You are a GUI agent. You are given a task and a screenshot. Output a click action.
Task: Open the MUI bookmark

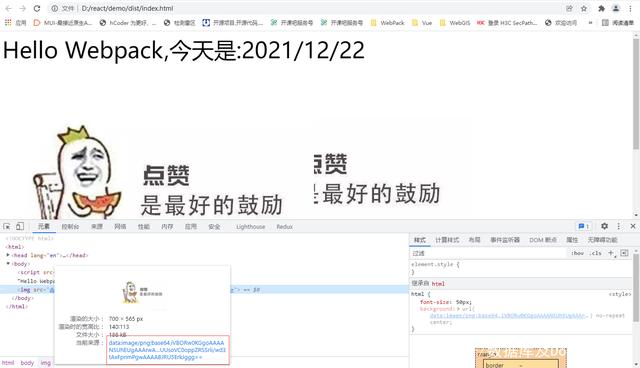coord(62,23)
